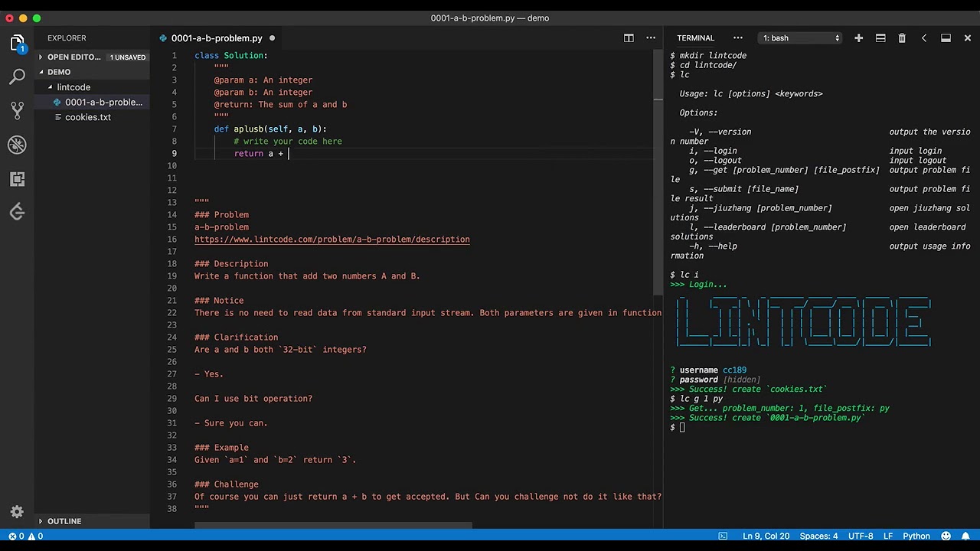Click 'def aplusb(self, a, b):' line
This screenshot has height=551, width=980.
(270, 129)
